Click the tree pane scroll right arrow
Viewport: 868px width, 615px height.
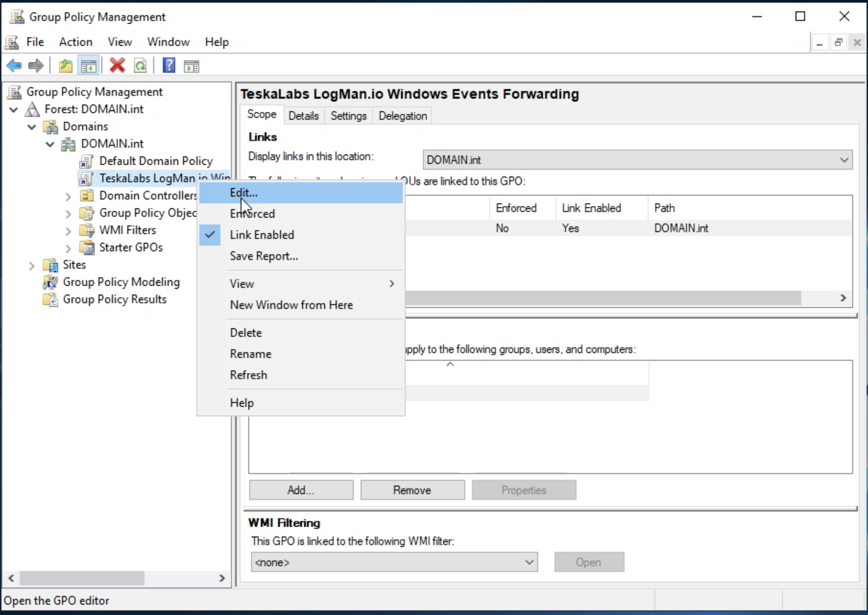tap(222, 578)
